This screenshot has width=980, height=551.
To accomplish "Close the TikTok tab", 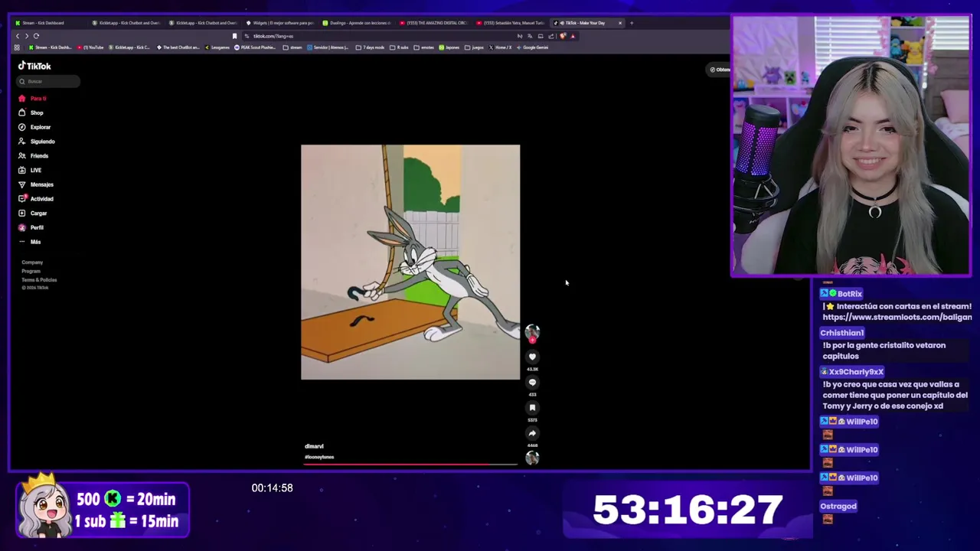I will click(x=620, y=23).
